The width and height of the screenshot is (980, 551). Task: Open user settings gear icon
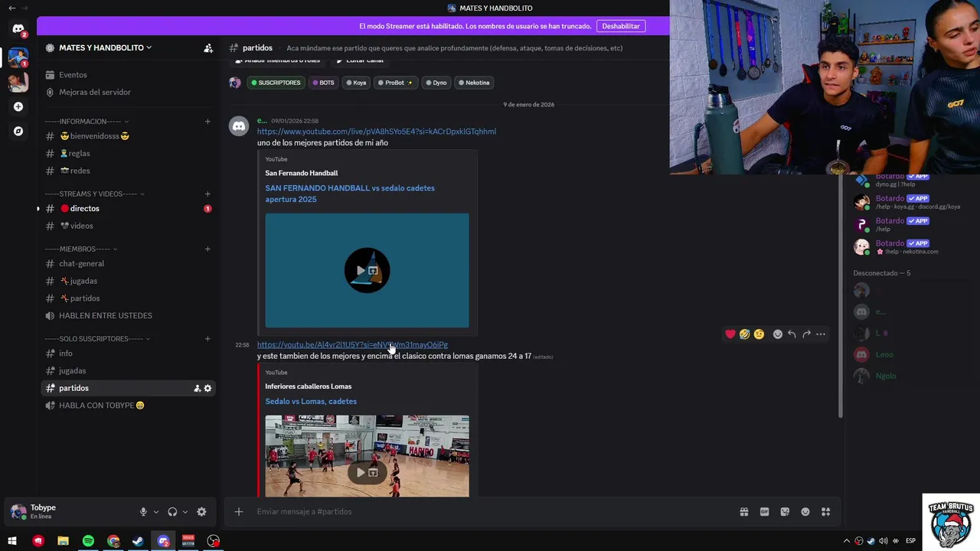click(x=201, y=512)
